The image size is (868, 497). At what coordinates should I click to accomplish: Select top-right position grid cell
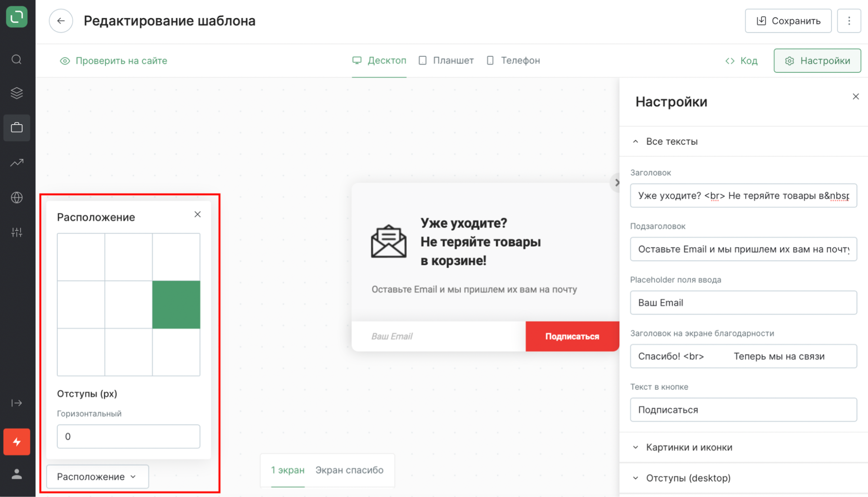tap(176, 257)
